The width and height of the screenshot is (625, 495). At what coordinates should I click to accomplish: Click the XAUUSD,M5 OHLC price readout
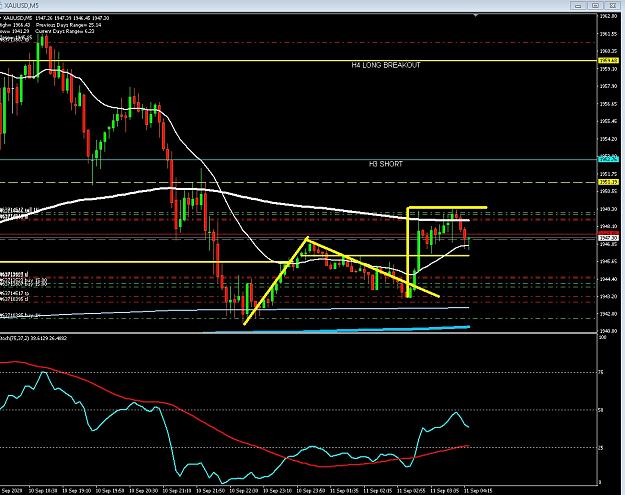56,18
